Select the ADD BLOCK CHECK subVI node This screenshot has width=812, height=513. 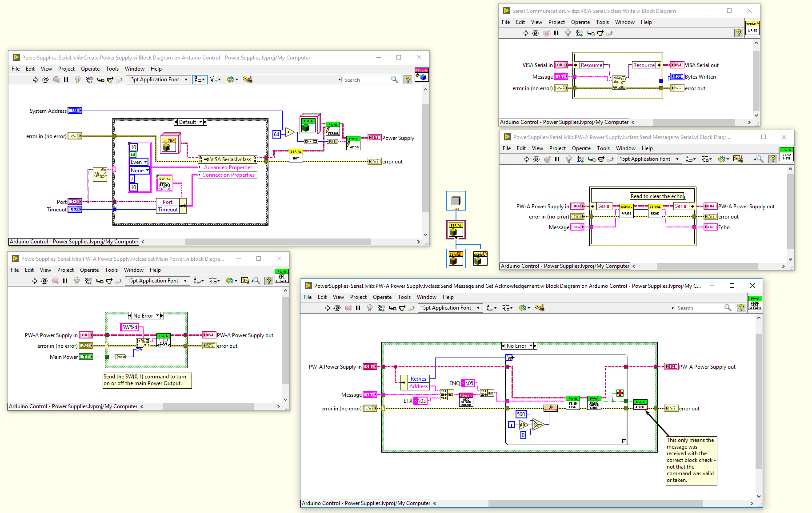click(466, 400)
